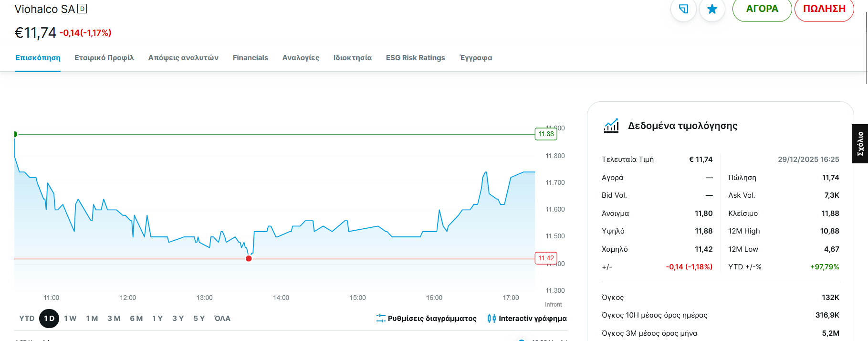Open the Σχόλιο feedback side tab

click(860, 144)
